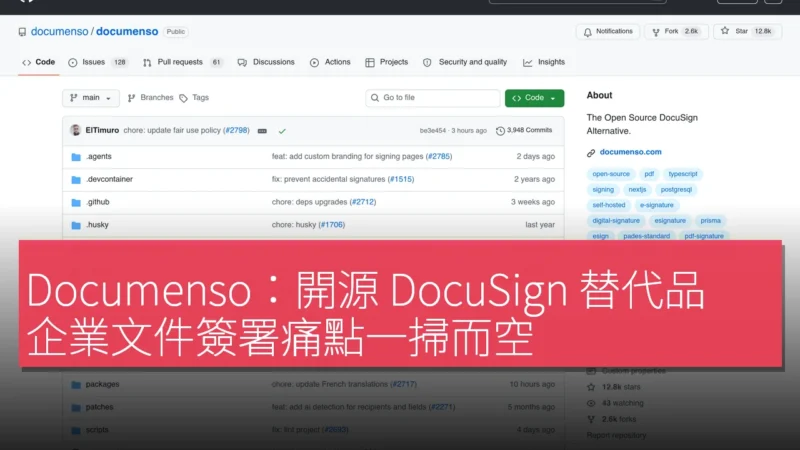Select the pdf topic tag
The width and height of the screenshot is (800, 450).
click(x=649, y=174)
